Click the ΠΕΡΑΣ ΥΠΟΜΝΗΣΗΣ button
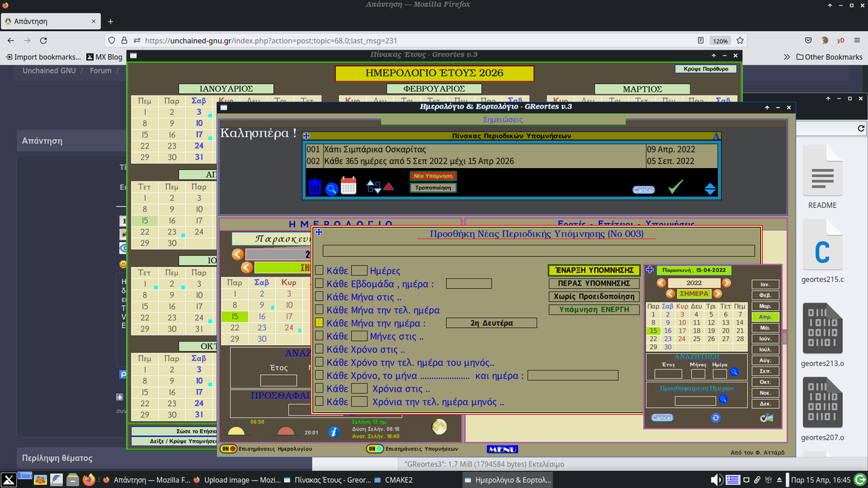The width and height of the screenshot is (868, 488). point(594,283)
